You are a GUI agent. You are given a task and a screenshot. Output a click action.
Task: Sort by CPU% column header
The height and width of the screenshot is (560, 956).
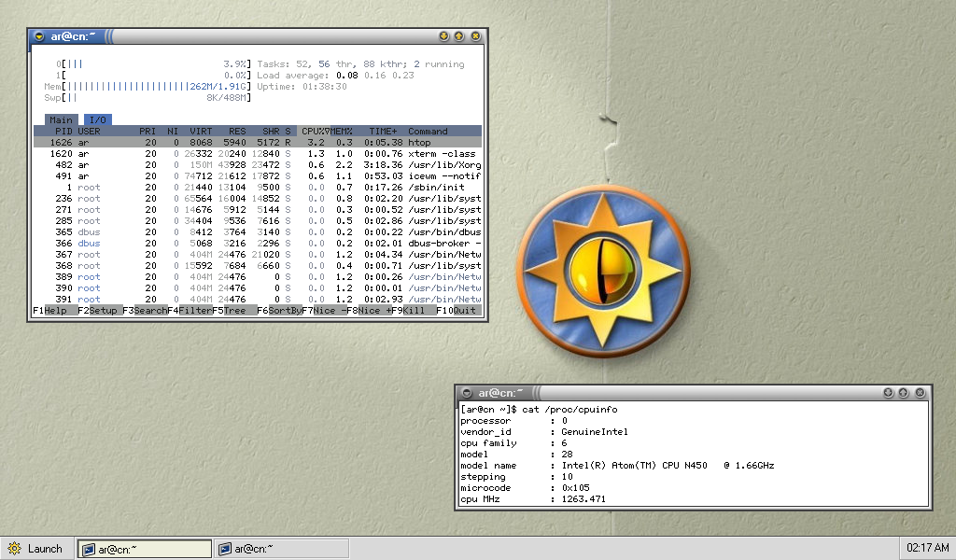316,132
